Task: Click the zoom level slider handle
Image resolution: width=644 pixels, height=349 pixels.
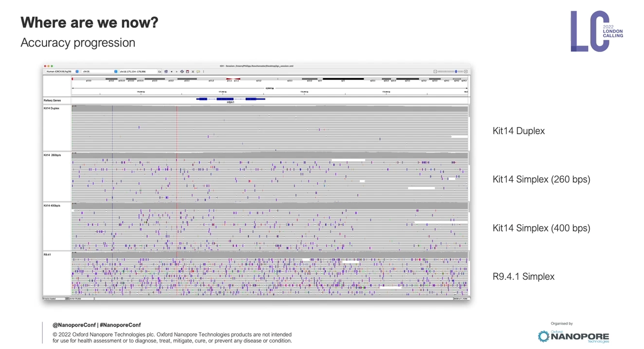Action: pyautogui.click(x=456, y=72)
